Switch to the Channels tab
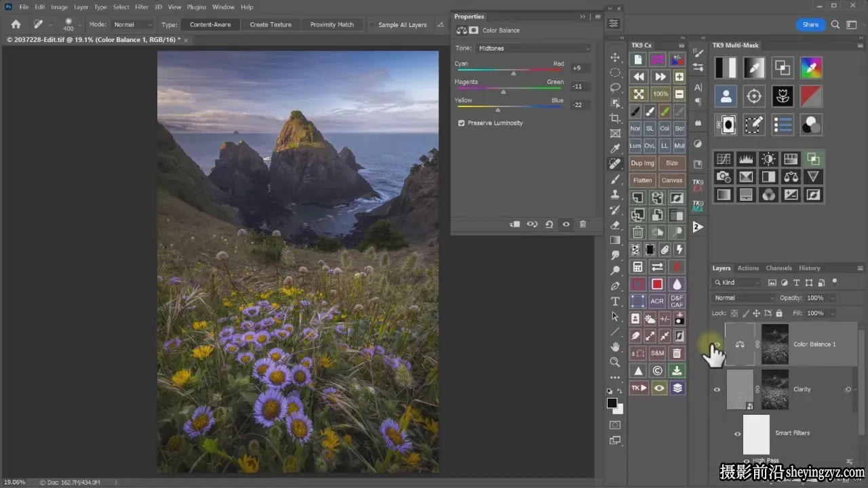 [x=778, y=268]
